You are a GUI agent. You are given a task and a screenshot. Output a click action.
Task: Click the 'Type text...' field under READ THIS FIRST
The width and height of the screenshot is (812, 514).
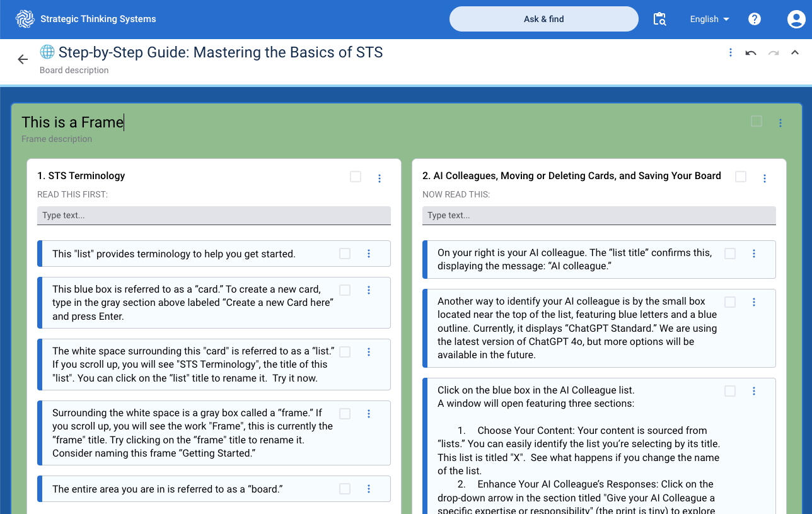[214, 215]
